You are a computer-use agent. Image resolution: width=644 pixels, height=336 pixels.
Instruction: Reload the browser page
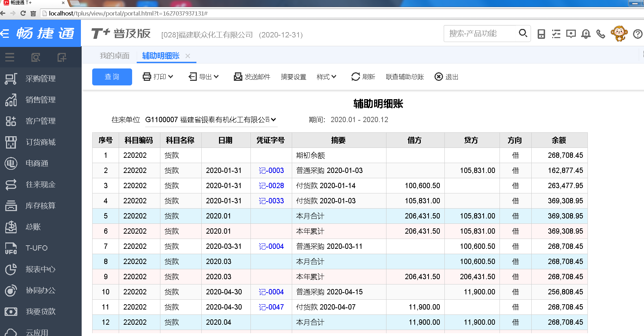point(23,13)
